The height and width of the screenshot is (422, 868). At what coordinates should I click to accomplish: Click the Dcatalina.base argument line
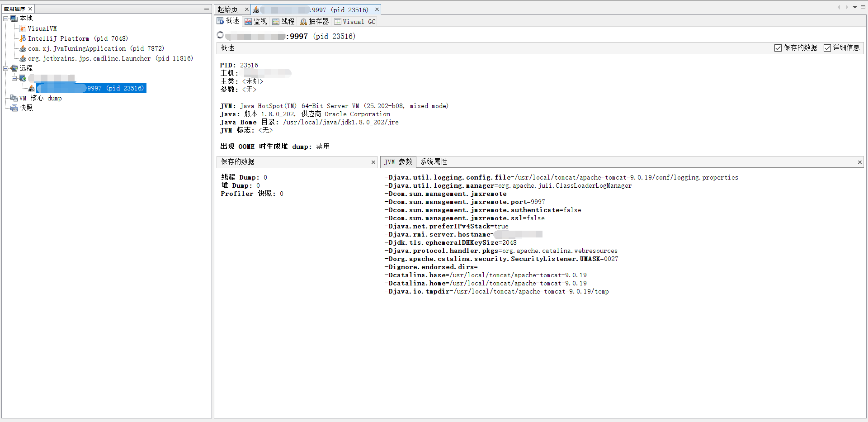tap(486, 275)
